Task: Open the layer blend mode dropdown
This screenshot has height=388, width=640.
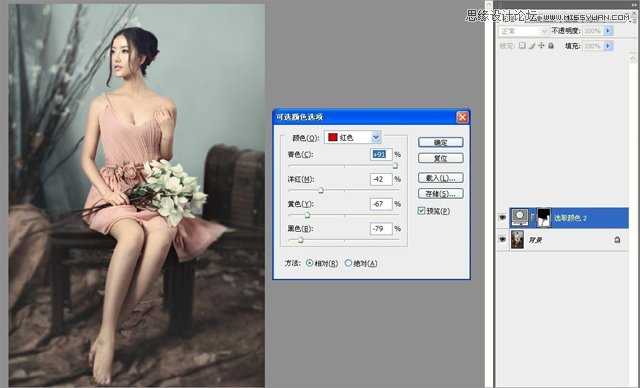Action: [524, 31]
